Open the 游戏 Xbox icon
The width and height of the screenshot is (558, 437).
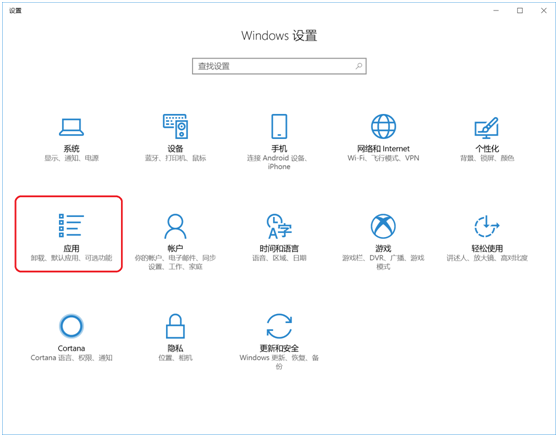tap(383, 226)
